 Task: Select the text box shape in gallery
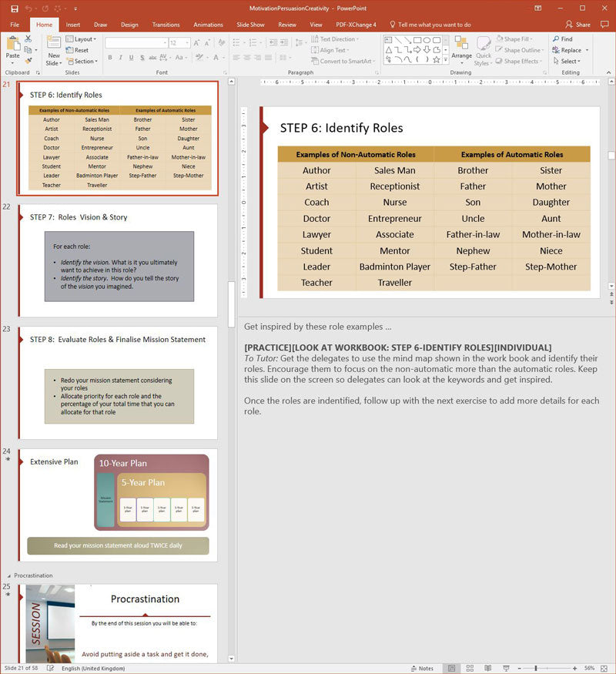(x=388, y=40)
